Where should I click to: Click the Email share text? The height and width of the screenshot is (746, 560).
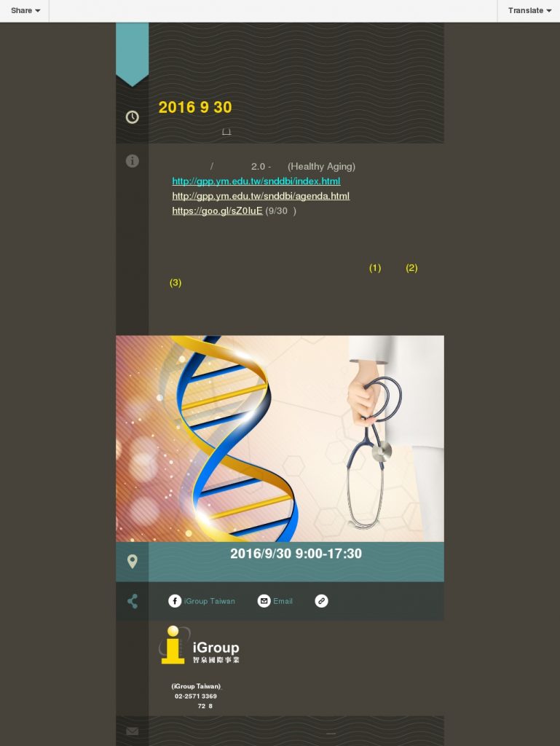(283, 601)
